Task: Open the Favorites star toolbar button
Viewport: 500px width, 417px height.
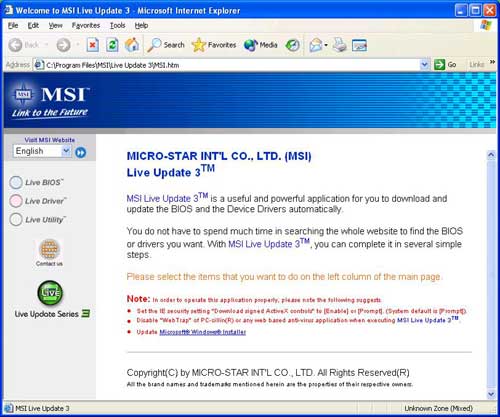Action: coord(214,45)
